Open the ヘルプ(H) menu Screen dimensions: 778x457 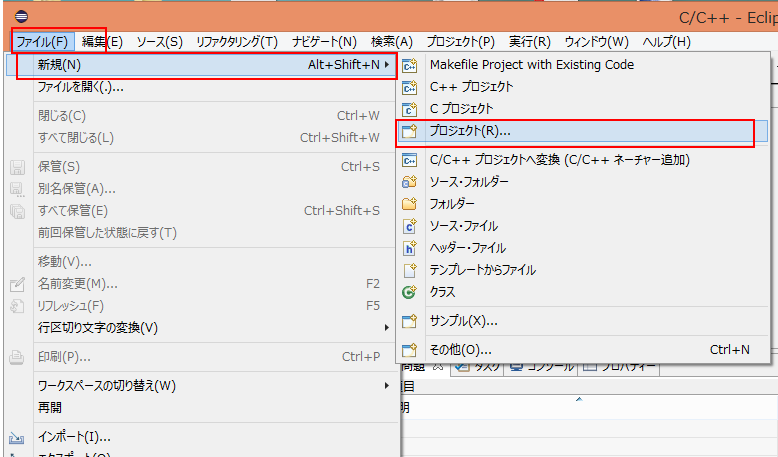point(666,42)
